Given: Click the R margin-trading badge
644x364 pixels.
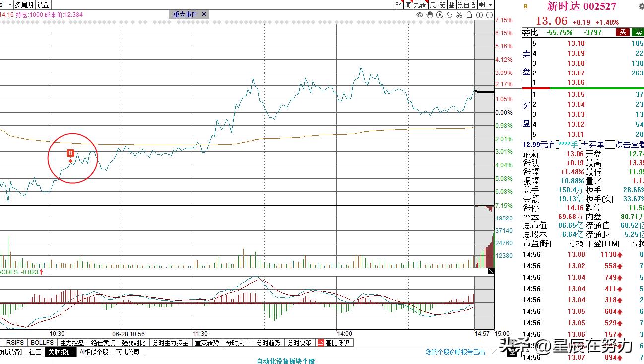Looking at the screenshot, I should pos(526,6).
